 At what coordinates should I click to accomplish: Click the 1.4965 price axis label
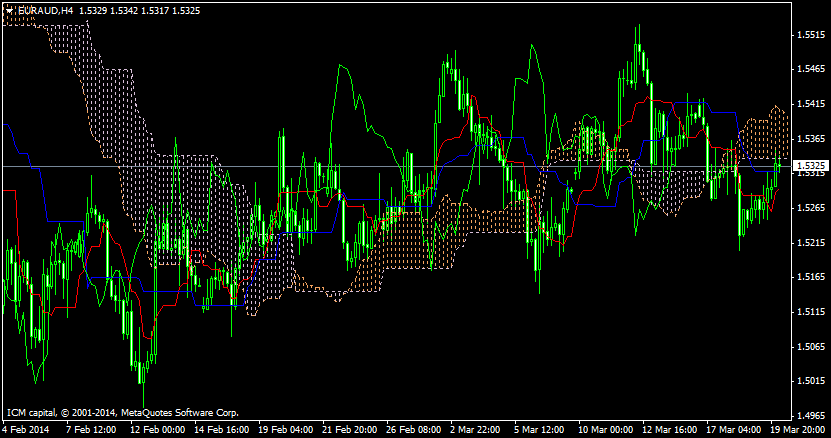811,416
